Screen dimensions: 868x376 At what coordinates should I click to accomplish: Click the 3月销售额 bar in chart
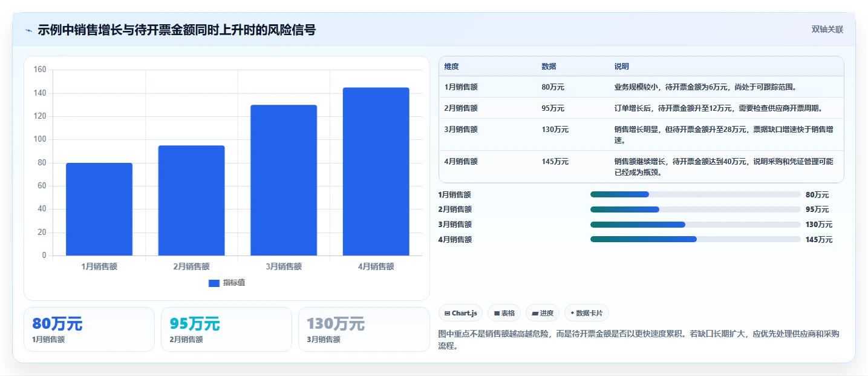tap(284, 180)
